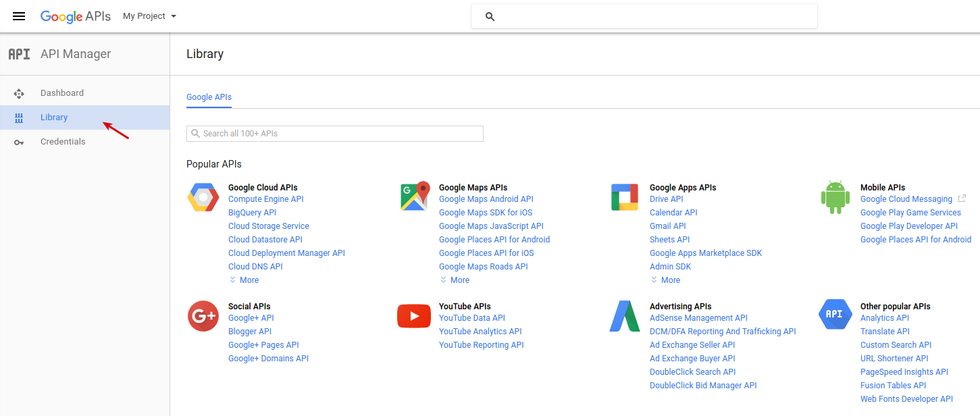Click the Other popular APIs hexagon icon
980x416 pixels.
[x=835, y=315]
